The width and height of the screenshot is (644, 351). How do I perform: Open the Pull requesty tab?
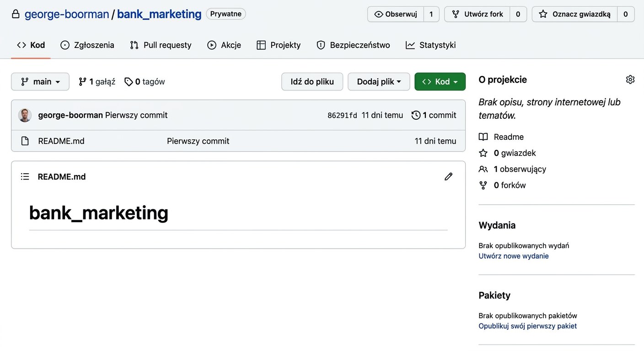click(x=161, y=45)
